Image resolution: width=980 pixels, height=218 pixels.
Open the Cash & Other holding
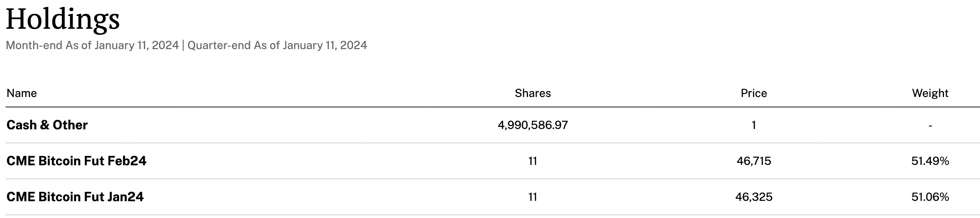tap(47, 125)
